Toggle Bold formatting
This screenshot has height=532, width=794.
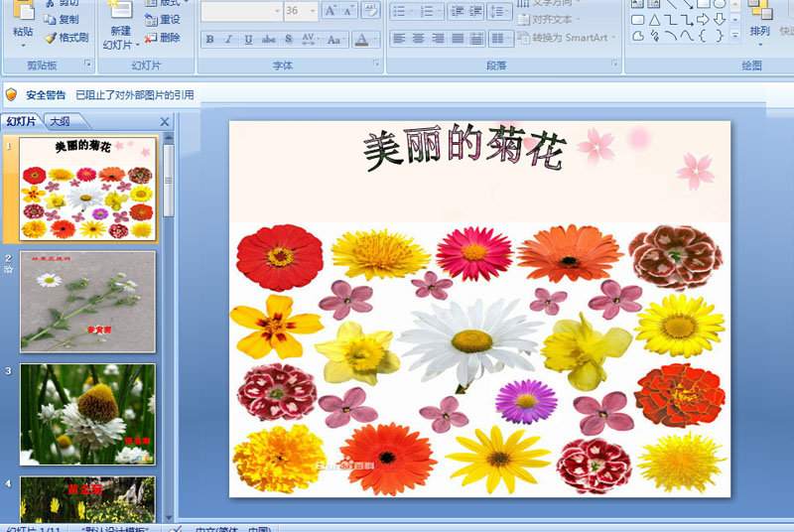click(x=209, y=40)
